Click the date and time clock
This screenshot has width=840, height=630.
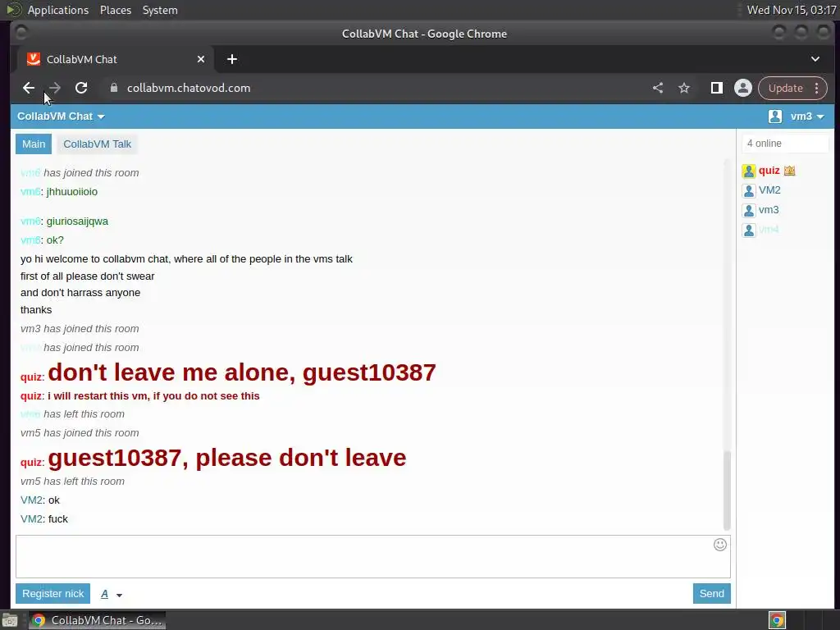(x=792, y=10)
